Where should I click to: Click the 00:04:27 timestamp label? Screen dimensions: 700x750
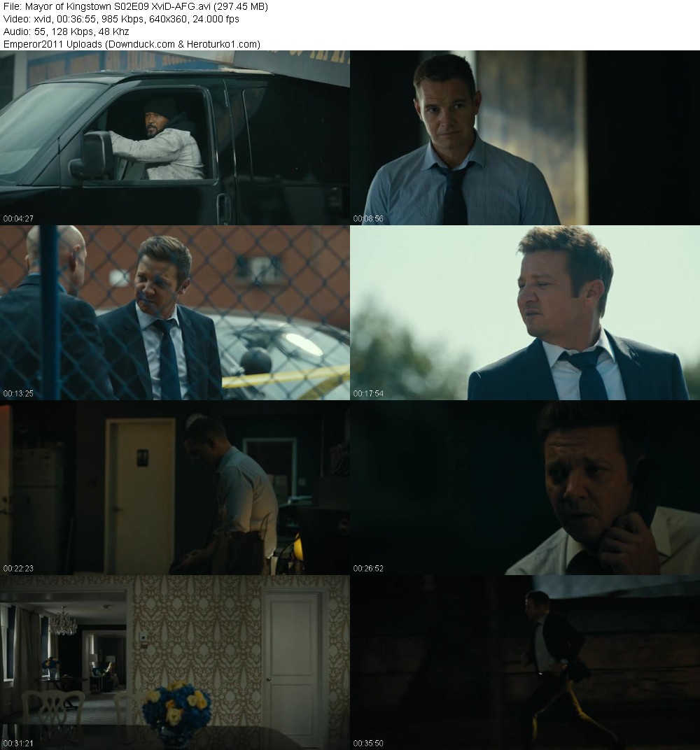pyautogui.click(x=18, y=218)
